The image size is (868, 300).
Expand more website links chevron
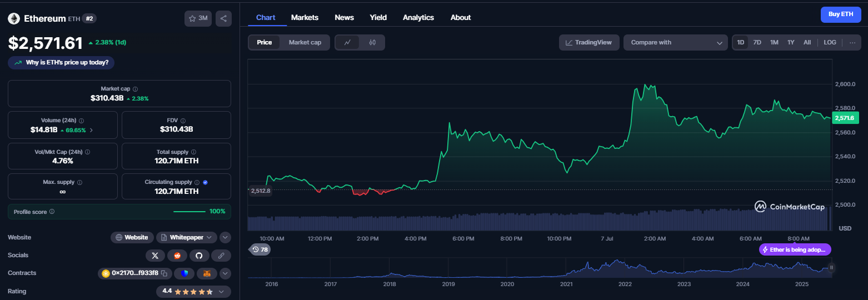click(225, 237)
